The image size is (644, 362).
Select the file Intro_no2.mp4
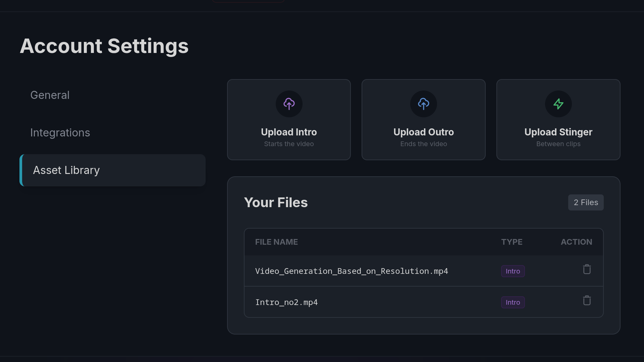click(x=286, y=302)
